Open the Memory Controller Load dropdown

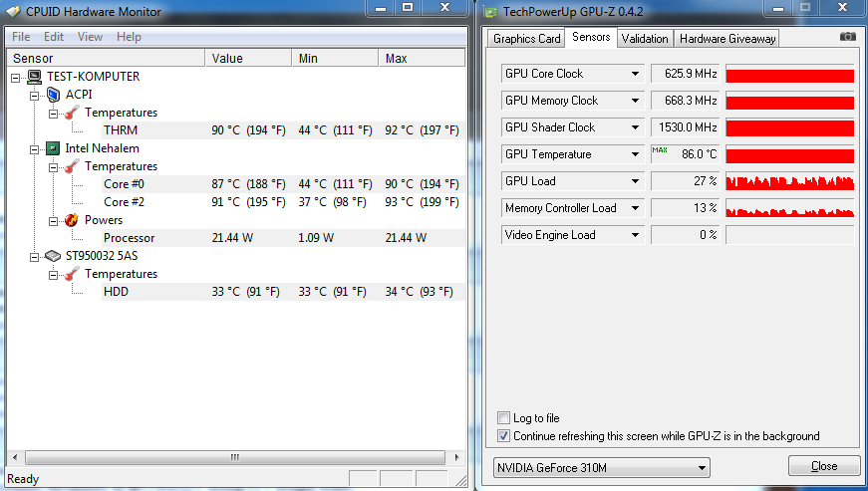tap(635, 208)
